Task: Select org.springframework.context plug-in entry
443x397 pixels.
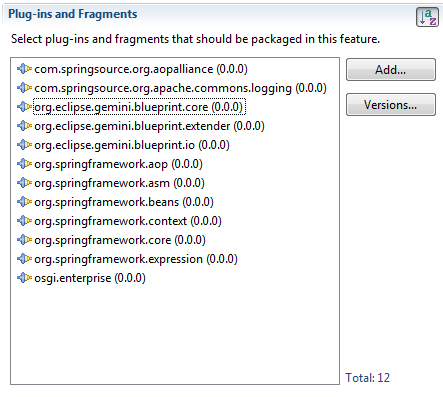Action: 128,221
